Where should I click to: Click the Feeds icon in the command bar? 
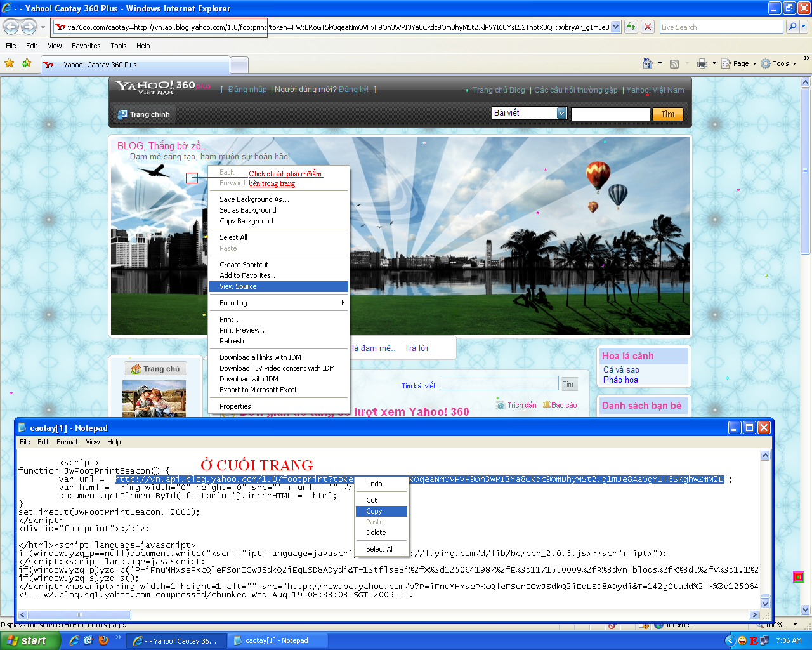click(x=674, y=63)
